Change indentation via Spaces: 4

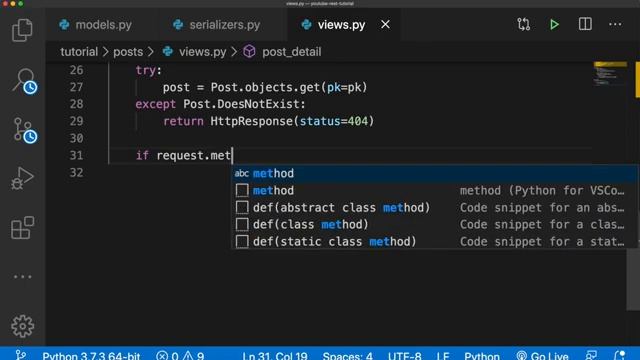pos(347,356)
